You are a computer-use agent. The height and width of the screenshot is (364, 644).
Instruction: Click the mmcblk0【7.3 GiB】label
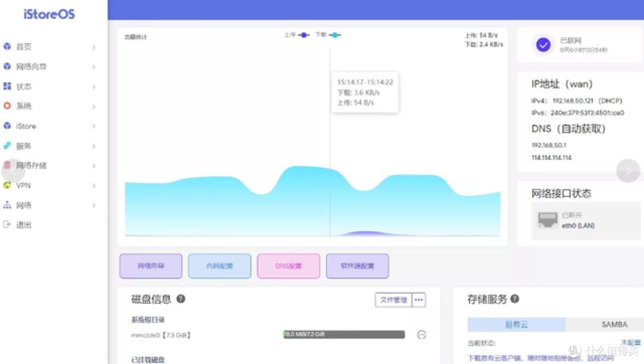click(161, 335)
